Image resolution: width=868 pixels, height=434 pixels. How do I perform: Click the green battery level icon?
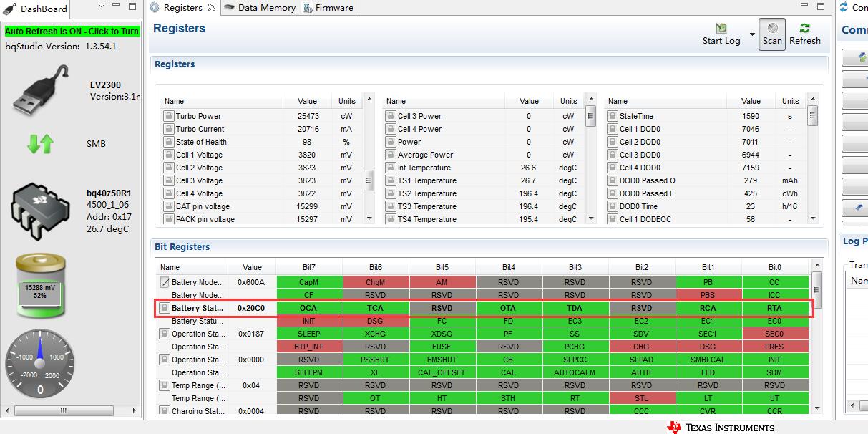pyautogui.click(x=41, y=286)
